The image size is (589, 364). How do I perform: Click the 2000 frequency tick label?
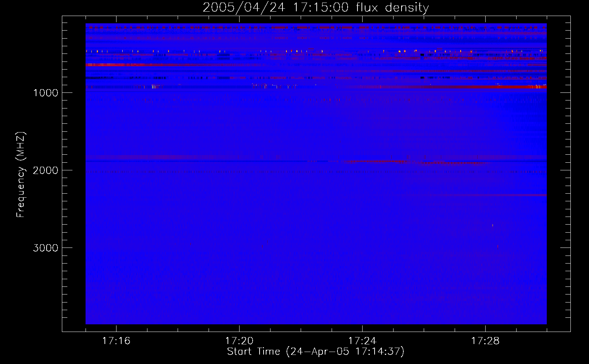(46, 170)
